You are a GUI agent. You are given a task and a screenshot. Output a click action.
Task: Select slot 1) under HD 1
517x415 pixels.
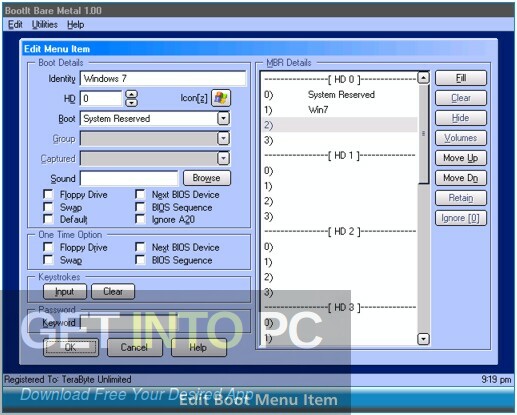tap(339, 186)
